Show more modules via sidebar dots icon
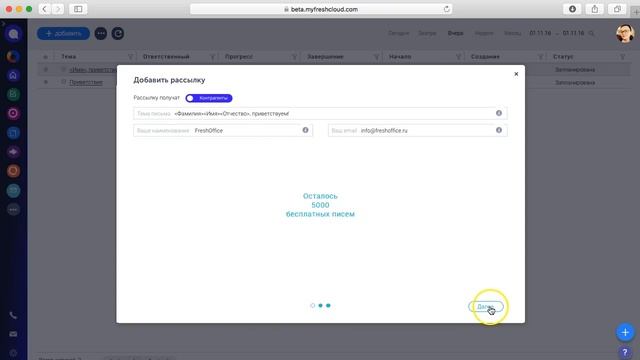 [13, 209]
